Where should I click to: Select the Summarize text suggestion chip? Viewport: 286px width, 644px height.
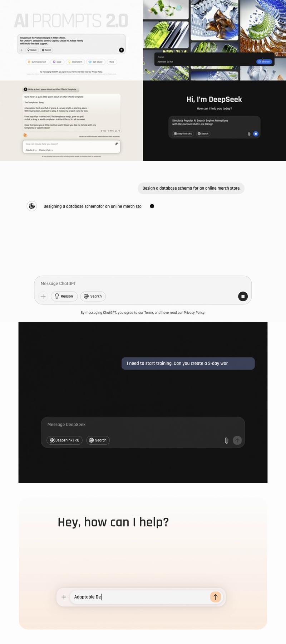coord(37,62)
